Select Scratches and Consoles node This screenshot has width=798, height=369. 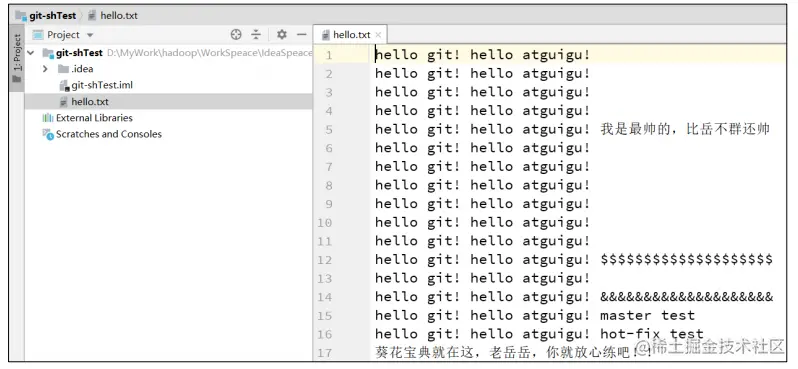click(x=109, y=134)
